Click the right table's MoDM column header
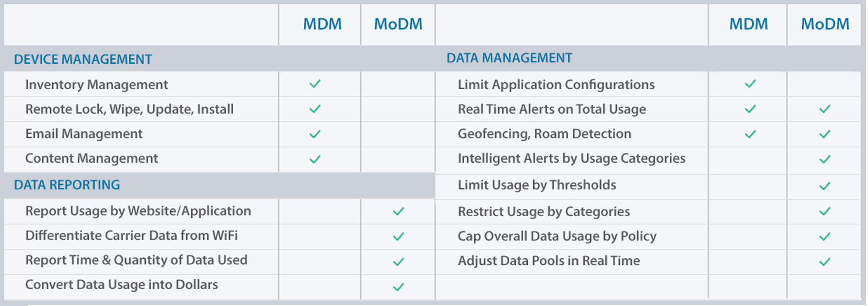Screen dimensions: 868x306 [x=825, y=24]
